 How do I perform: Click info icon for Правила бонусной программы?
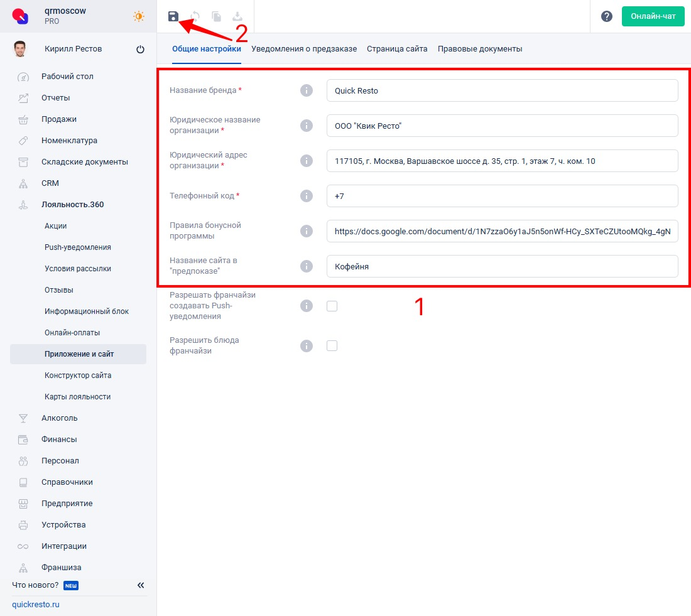pos(306,231)
